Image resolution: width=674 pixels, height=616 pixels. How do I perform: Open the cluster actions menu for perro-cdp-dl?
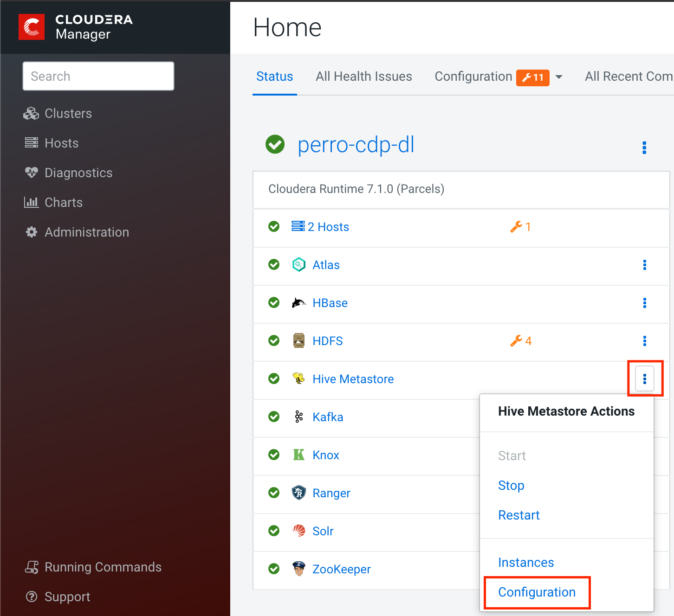coord(645,148)
